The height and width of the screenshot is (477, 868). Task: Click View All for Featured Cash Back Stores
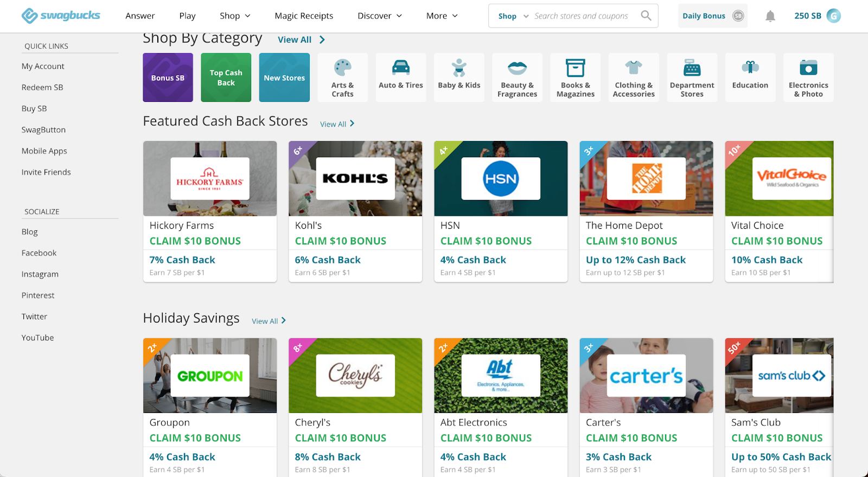(x=337, y=124)
